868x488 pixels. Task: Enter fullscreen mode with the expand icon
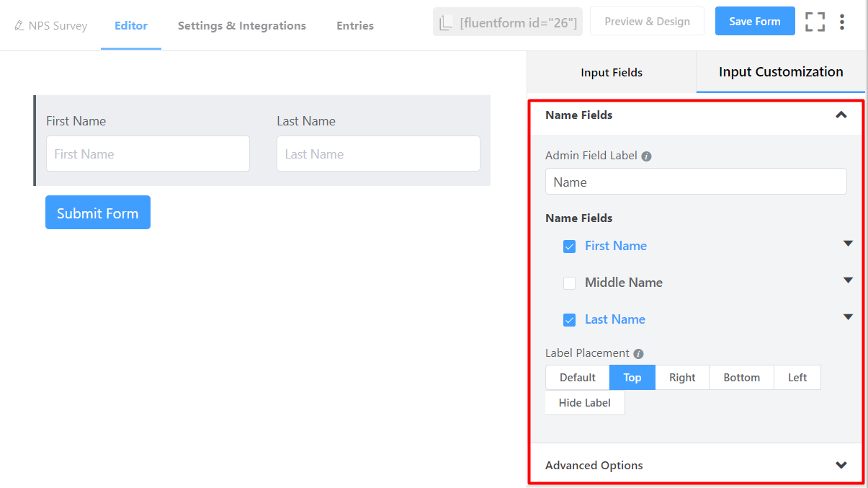815,22
